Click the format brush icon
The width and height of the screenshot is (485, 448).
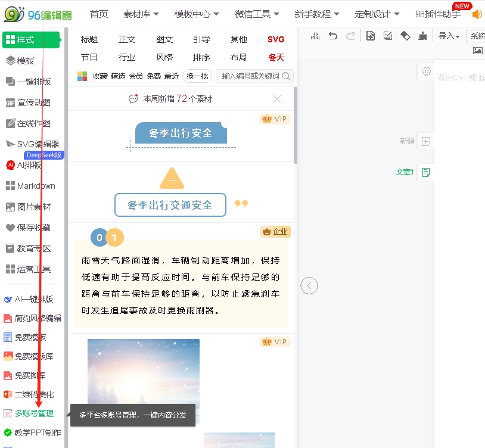tap(422, 36)
